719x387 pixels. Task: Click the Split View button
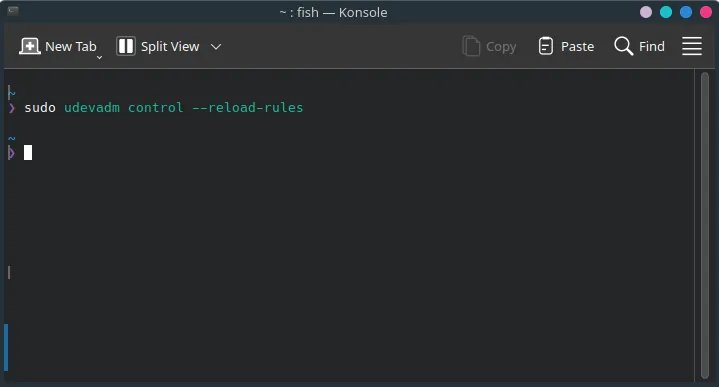click(x=158, y=46)
